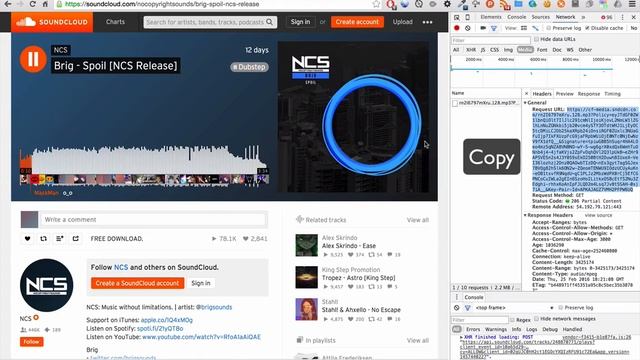Toggle the network overview view icon

tap(535, 28)
